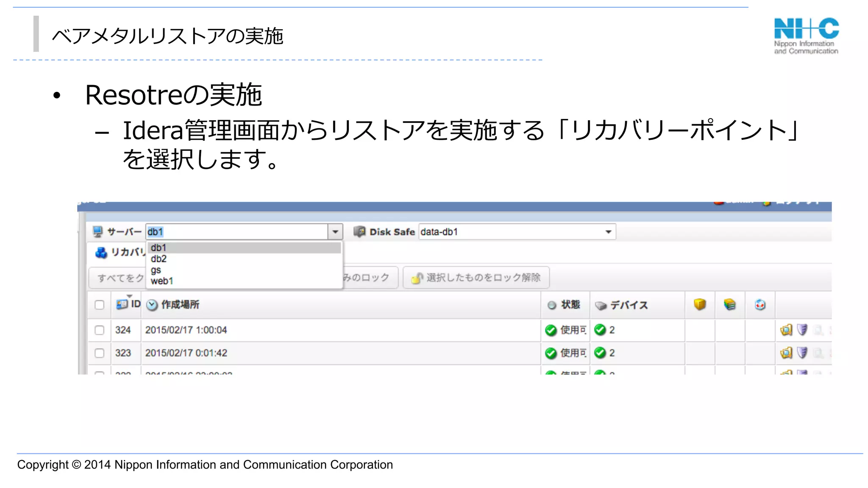Click the yellow cube column header icon
The height and width of the screenshot is (488, 868).
coord(700,305)
